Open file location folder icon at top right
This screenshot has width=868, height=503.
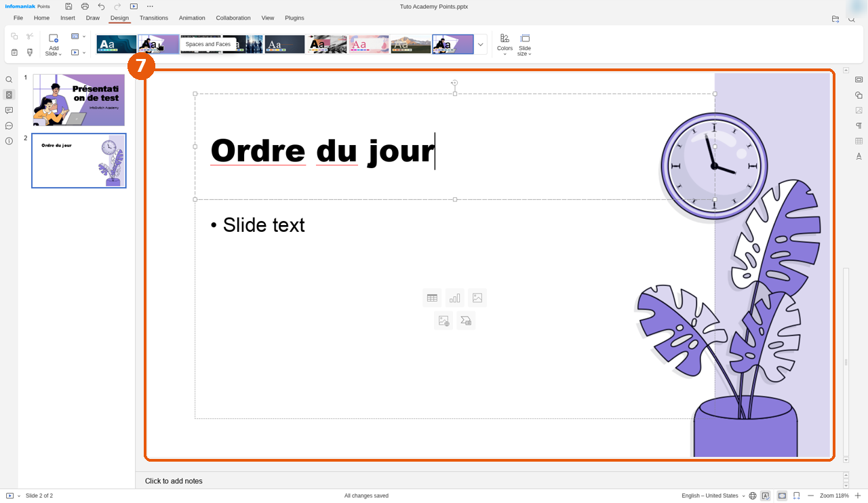835,19
